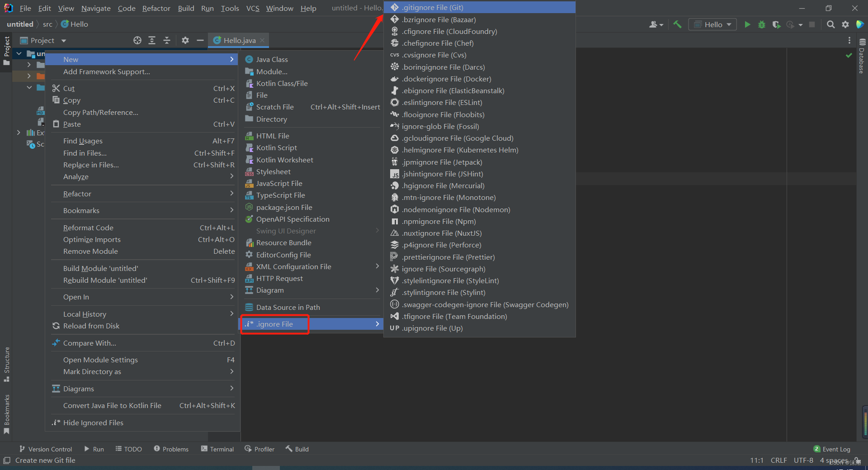Viewport: 868px width, 470px height.
Task: Open the TODO tool window
Action: 128,449
